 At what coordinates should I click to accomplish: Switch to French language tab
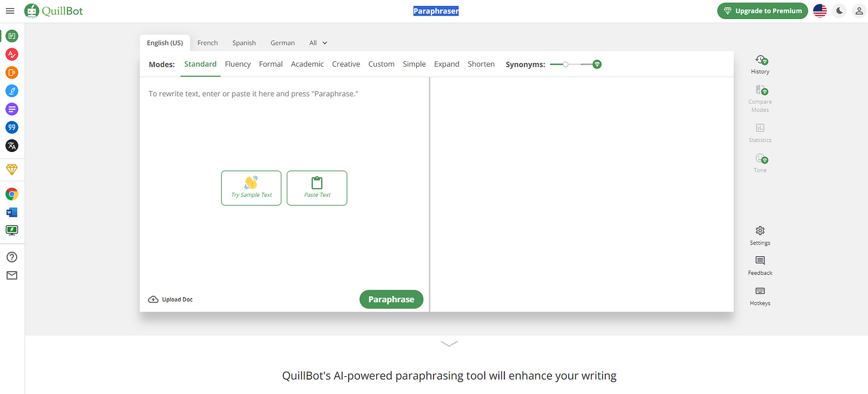click(207, 43)
